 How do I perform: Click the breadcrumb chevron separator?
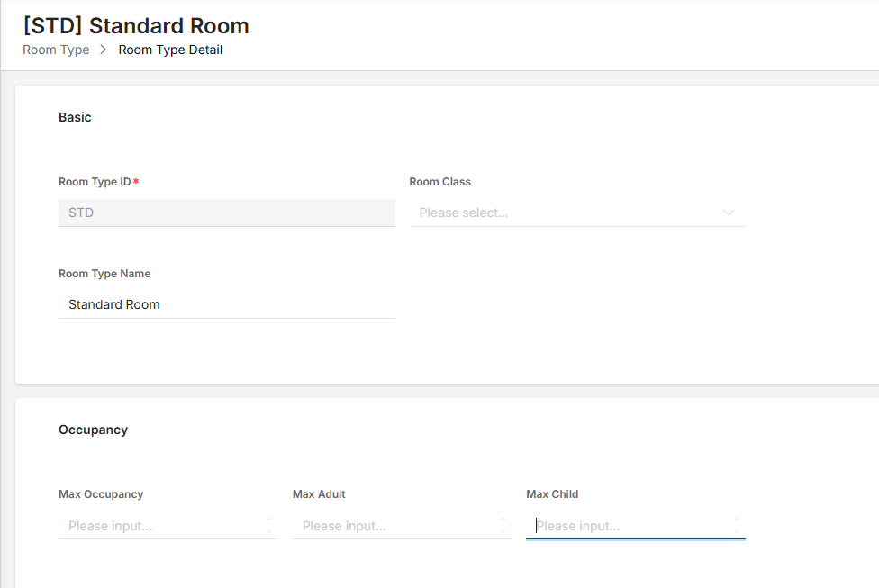pos(104,50)
